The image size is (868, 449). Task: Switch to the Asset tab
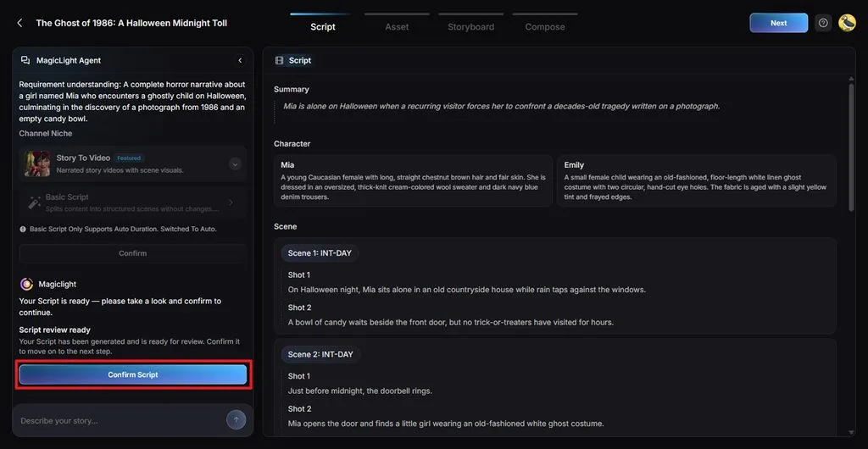point(397,26)
